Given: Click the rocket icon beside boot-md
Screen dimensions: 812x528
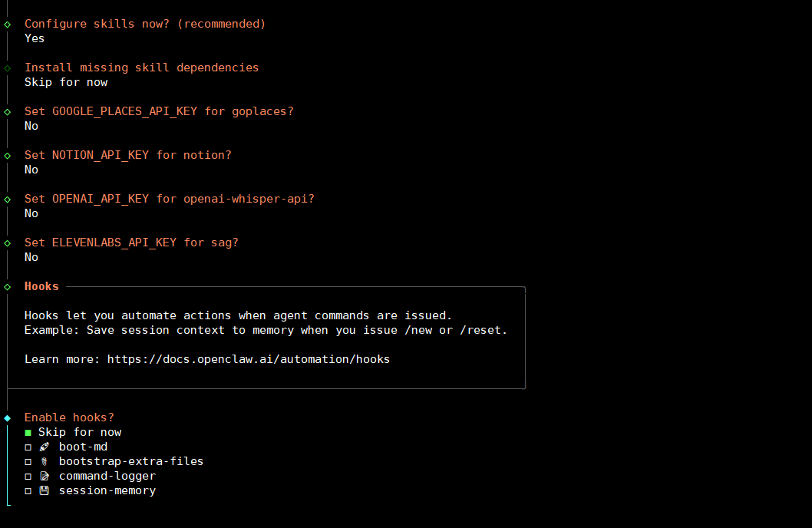Looking at the screenshot, I should (44, 447).
